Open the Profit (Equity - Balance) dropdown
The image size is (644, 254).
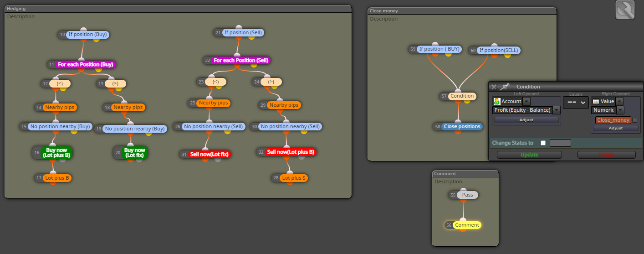[x=556, y=110]
